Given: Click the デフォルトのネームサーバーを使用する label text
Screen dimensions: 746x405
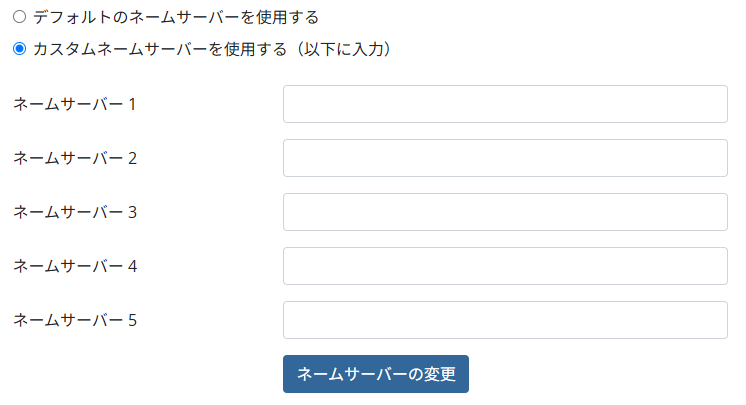Looking at the screenshot, I should click(x=176, y=17).
